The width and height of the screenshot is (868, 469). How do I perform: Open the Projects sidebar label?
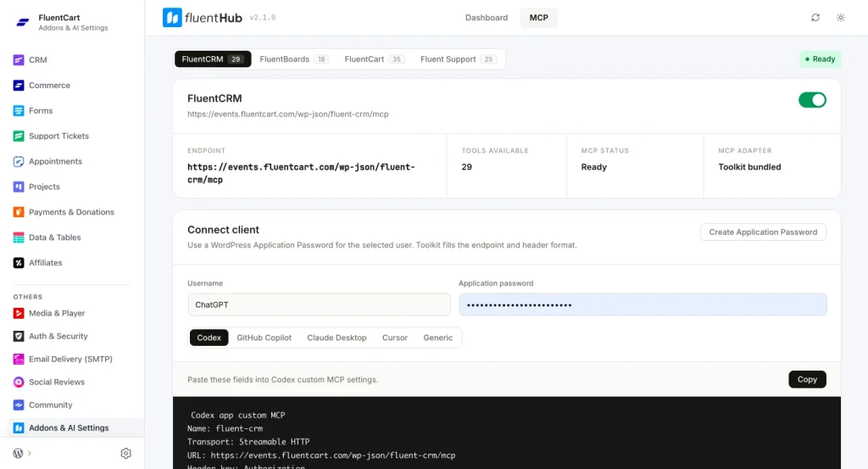point(44,187)
